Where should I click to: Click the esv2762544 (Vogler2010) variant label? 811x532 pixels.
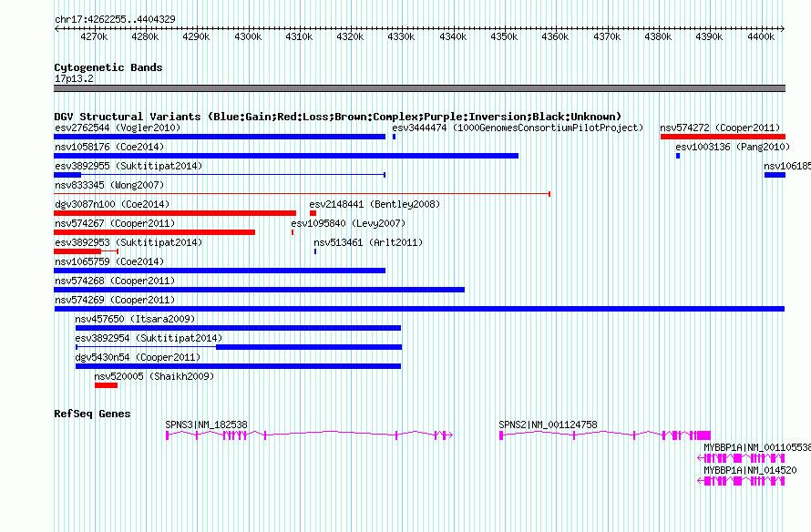click(118, 128)
